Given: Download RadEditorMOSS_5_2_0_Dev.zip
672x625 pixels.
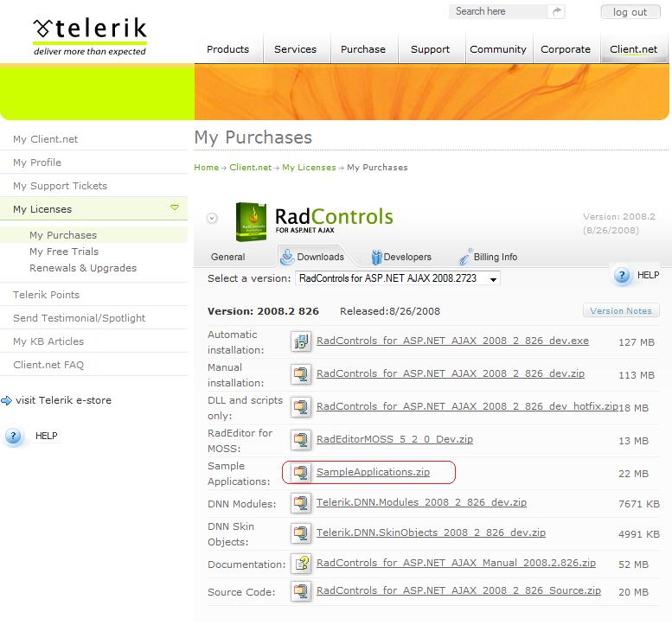Looking at the screenshot, I should click(394, 439).
